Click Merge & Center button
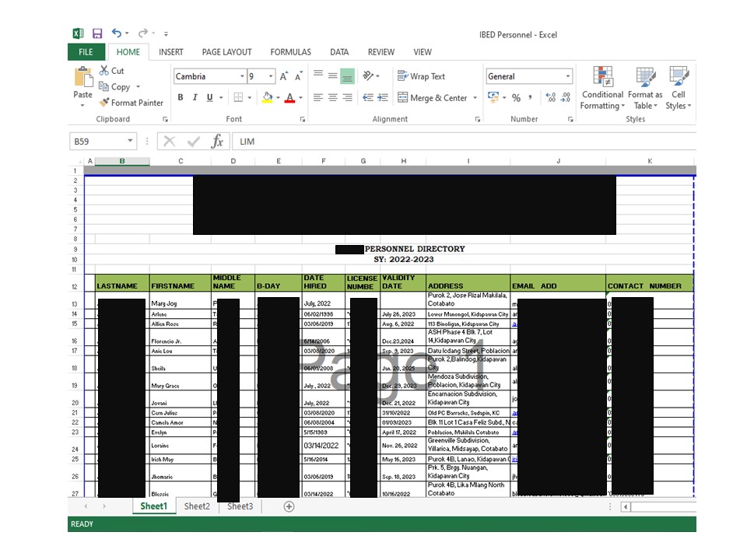Viewport: 747px width, 560px height. point(433,98)
